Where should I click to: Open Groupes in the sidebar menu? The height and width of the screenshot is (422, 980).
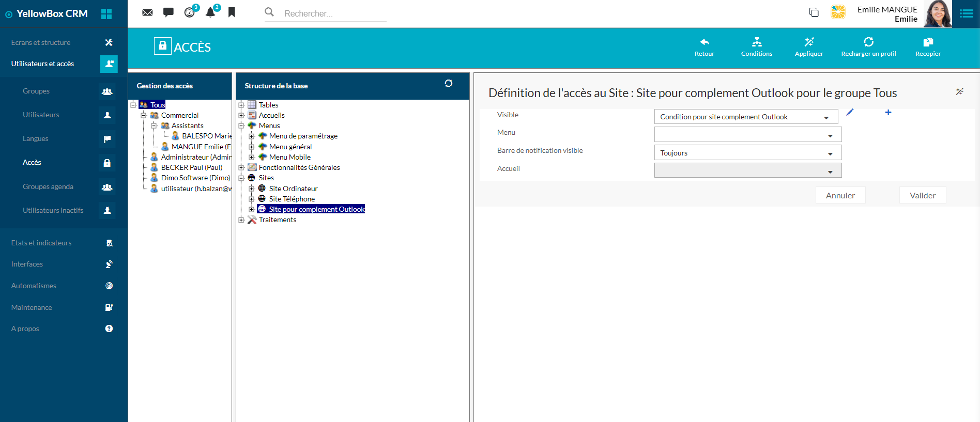(36, 91)
